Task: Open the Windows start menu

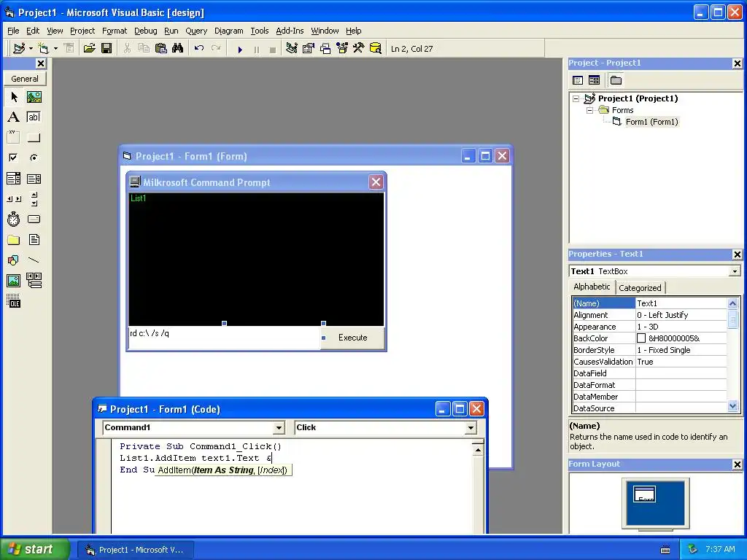Action: [x=35, y=549]
